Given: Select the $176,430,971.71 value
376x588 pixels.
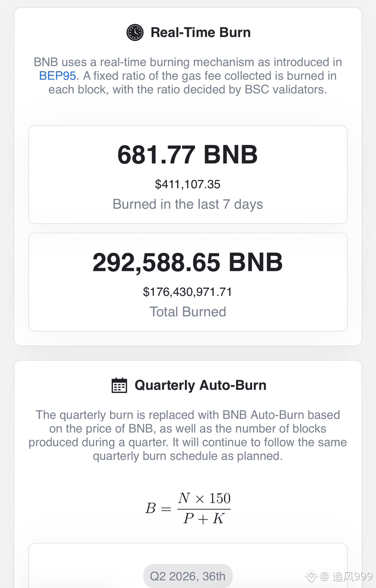Looking at the screenshot, I should (x=188, y=292).
